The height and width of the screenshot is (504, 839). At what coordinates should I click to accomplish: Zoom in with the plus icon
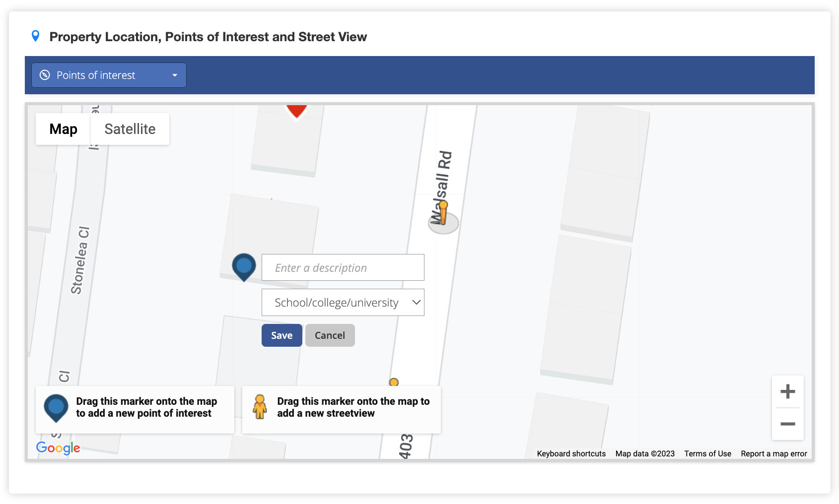(787, 391)
